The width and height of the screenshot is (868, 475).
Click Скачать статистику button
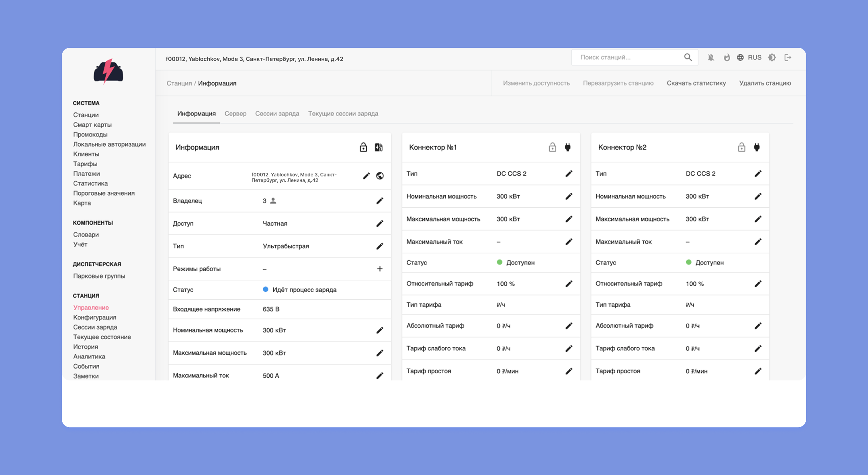(x=696, y=83)
